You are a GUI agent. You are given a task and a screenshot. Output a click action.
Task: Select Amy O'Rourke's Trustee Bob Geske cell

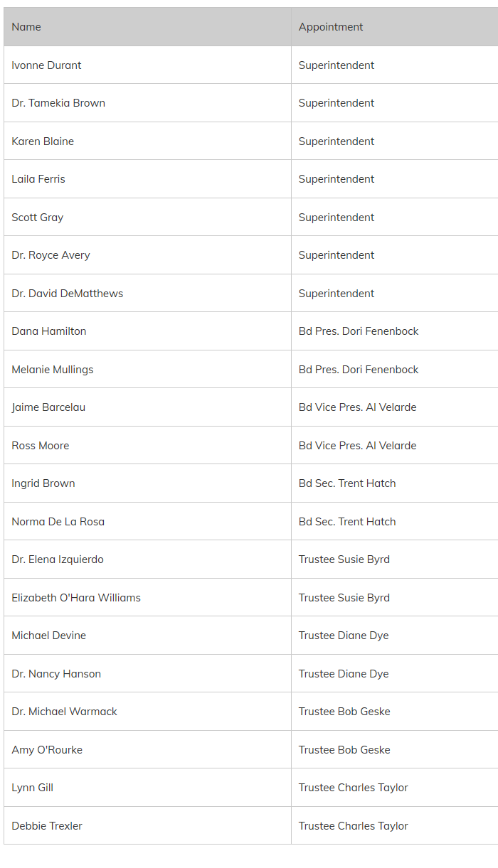pos(395,750)
